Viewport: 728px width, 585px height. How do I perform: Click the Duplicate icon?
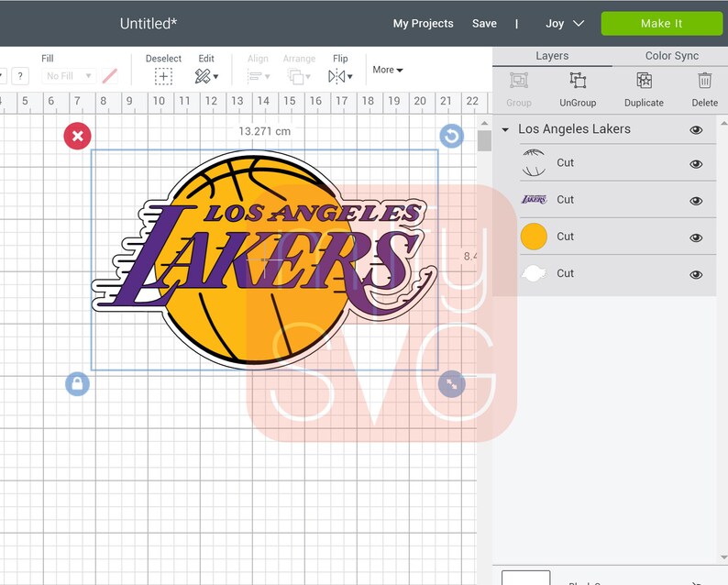(644, 81)
